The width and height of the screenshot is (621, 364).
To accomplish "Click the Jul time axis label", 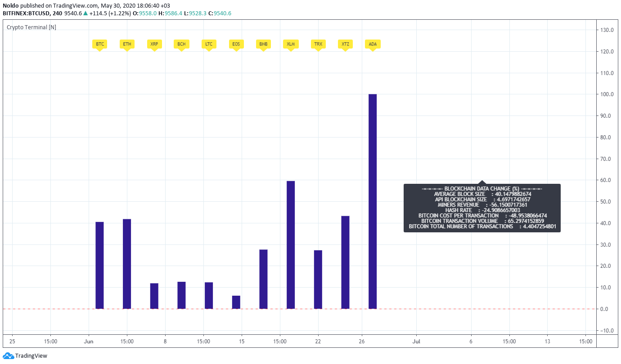I will (416, 342).
